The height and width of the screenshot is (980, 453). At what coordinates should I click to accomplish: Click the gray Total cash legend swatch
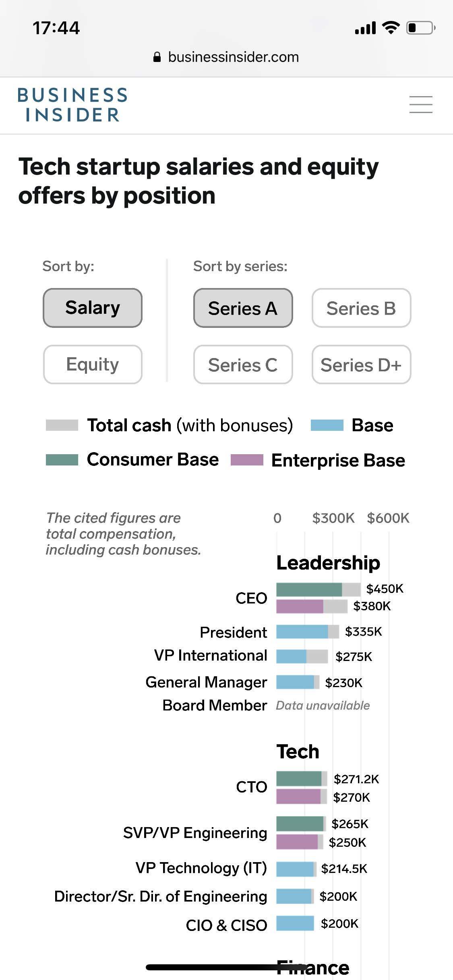click(62, 425)
